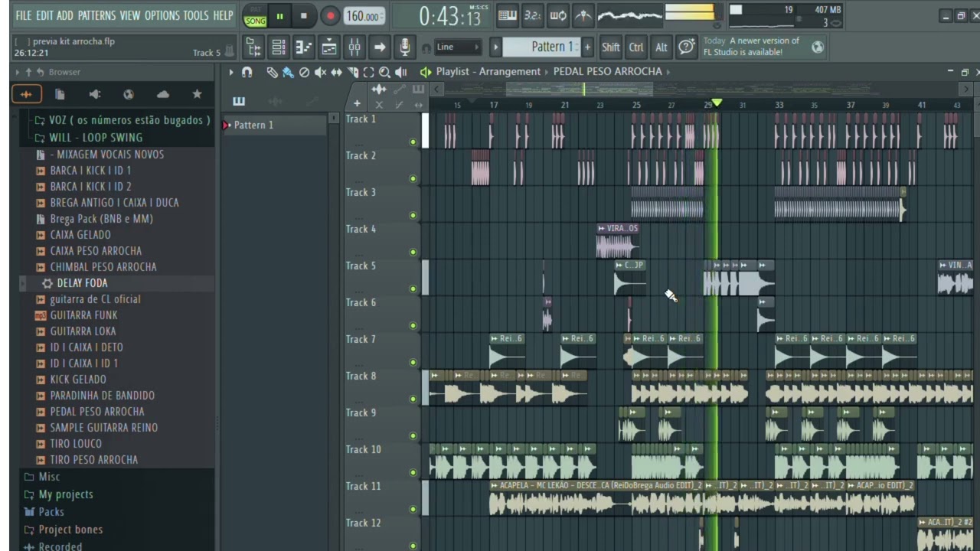Start recording with the record button
980x551 pixels.
tap(330, 16)
